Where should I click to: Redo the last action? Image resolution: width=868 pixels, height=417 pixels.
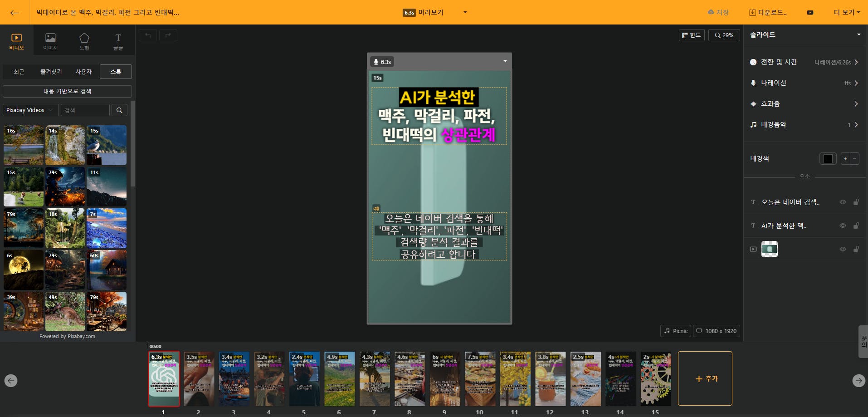[168, 35]
